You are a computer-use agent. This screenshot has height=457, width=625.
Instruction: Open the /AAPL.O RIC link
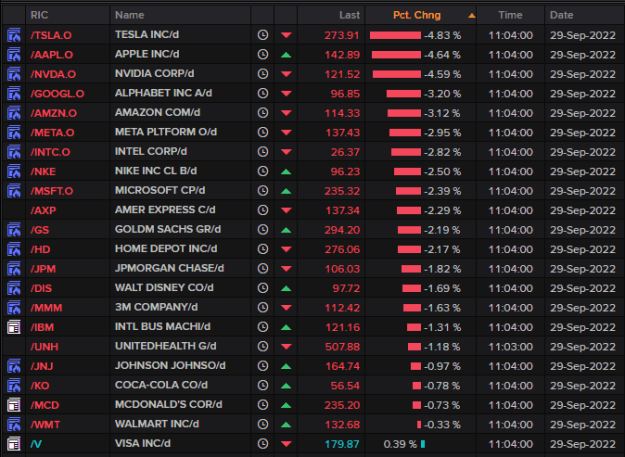pos(52,55)
